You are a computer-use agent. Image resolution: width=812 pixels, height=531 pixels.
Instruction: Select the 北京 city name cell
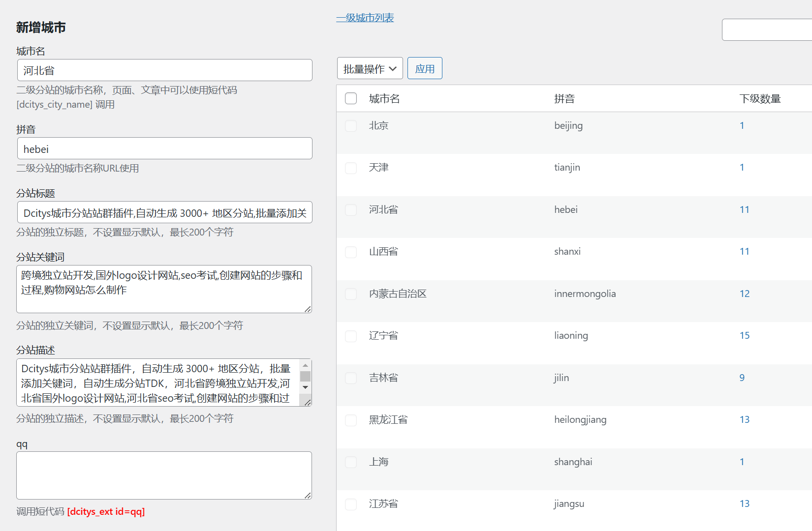[x=379, y=125]
